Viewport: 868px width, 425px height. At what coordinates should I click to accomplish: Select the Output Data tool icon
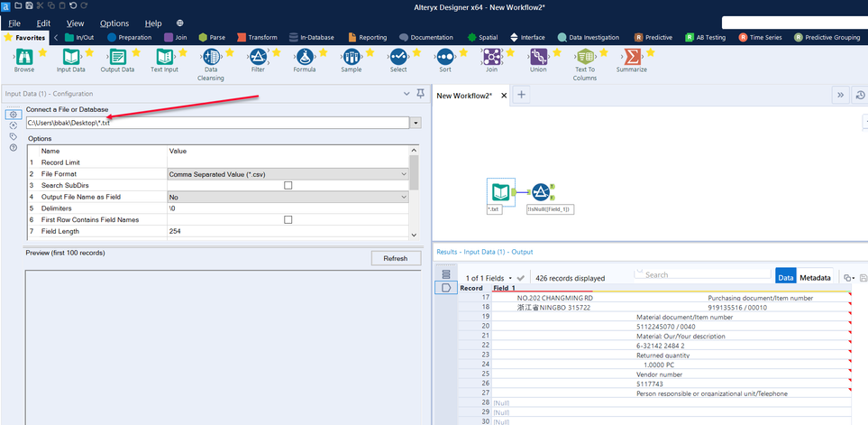[x=117, y=57]
